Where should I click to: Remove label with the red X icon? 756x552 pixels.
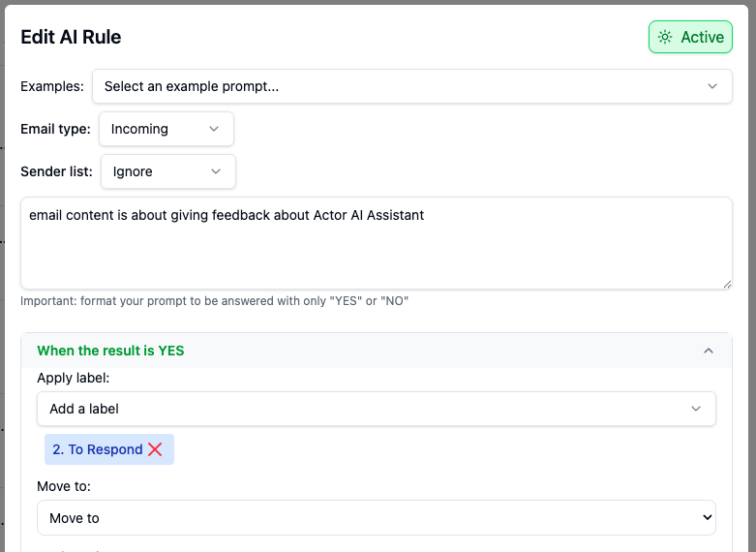155,449
